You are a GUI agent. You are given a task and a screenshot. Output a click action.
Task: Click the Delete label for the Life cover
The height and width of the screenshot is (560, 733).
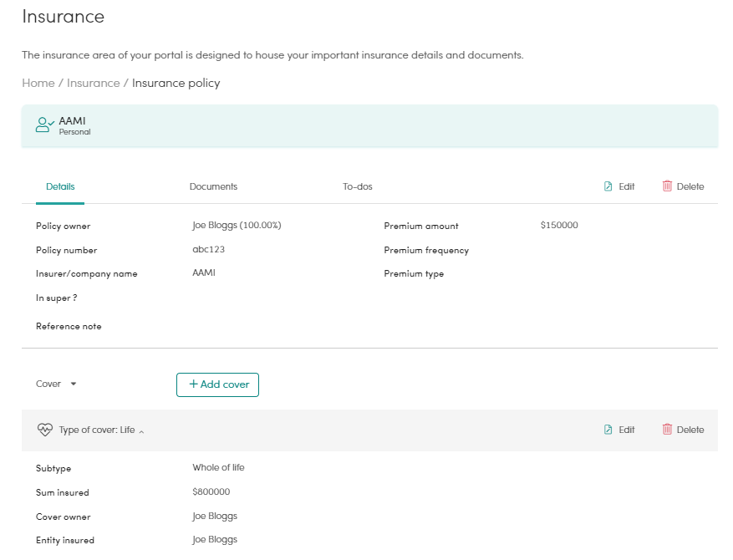[690, 430]
